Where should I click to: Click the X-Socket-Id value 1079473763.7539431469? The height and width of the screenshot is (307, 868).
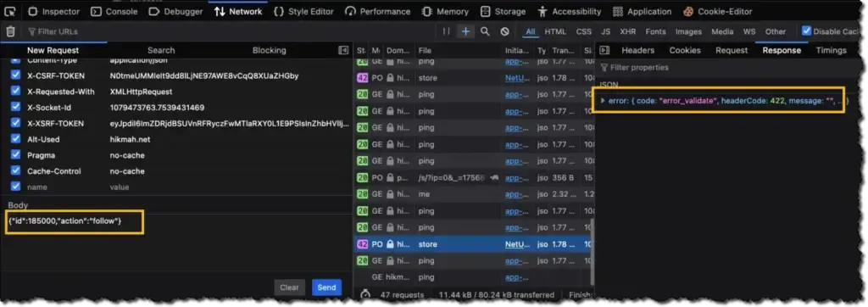click(x=157, y=108)
